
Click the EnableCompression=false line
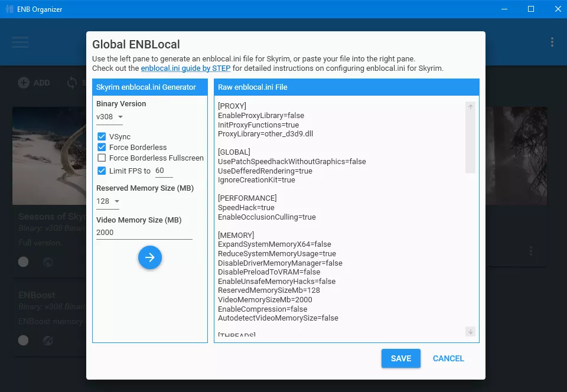[262, 309]
